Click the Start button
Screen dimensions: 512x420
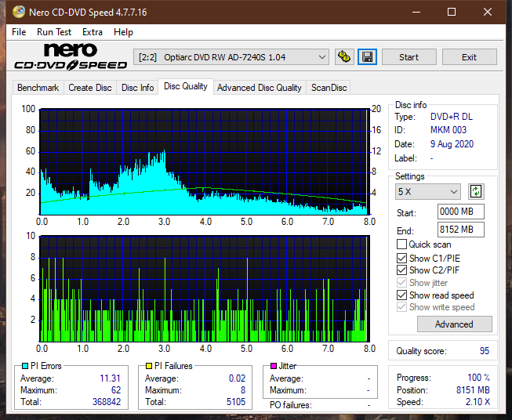409,57
